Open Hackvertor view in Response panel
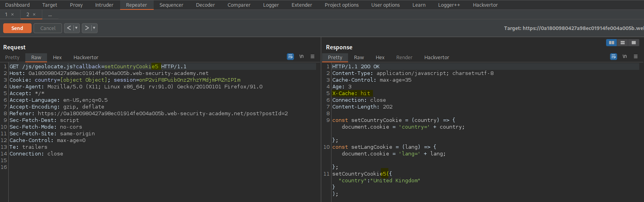The width and height of the screenshot is (644, 202). pyautogui.click(x=437, y=57)
